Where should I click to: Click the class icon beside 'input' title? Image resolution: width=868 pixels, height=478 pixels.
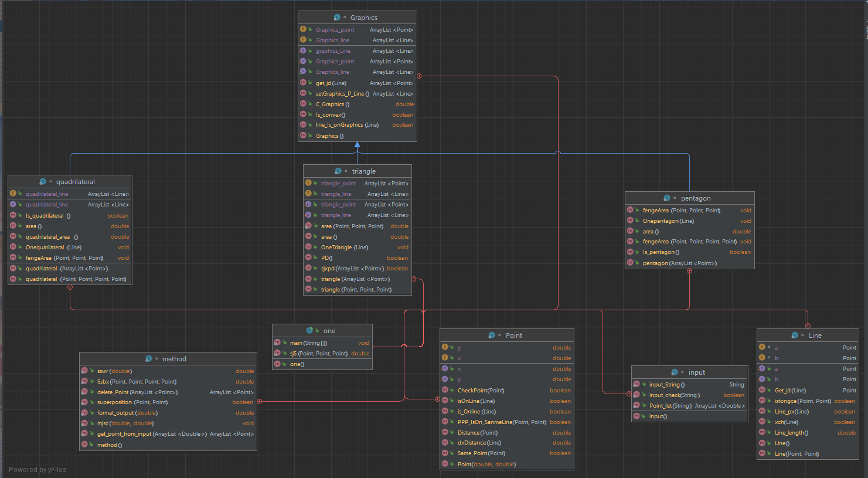coord(674,372)
